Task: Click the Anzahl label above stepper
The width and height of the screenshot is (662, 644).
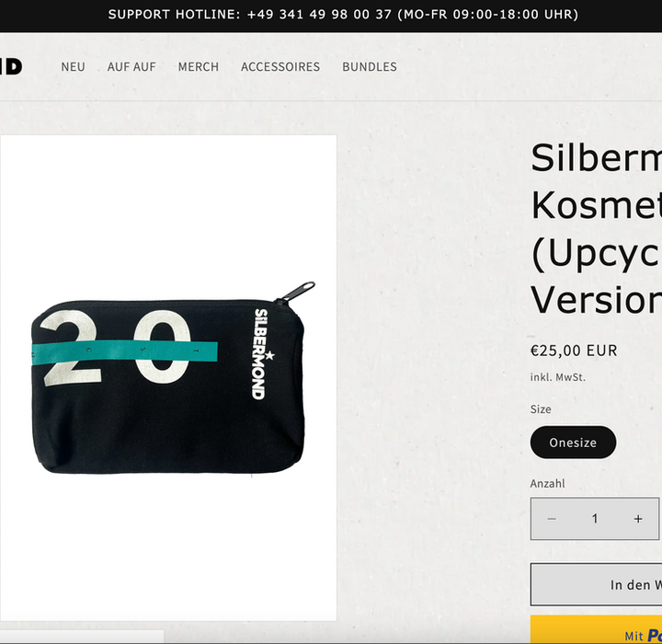Action: [547, 483]
